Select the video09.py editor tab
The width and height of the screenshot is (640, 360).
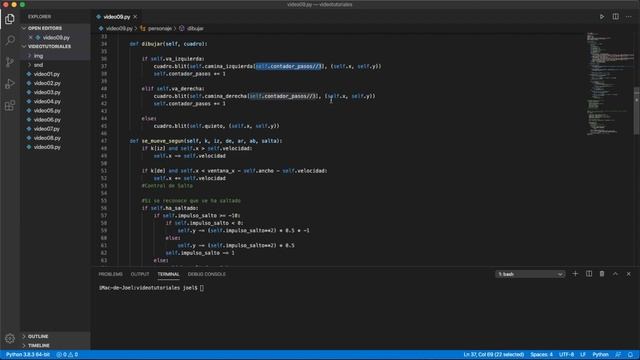[x=116, y=17]
